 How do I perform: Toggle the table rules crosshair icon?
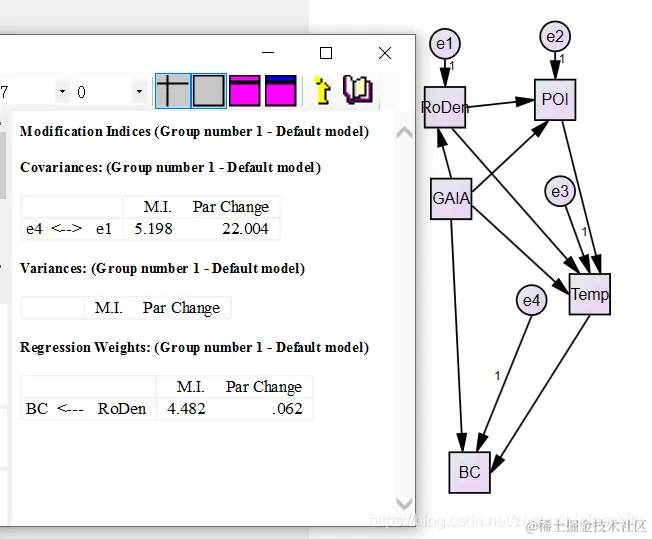click(173, 91)
